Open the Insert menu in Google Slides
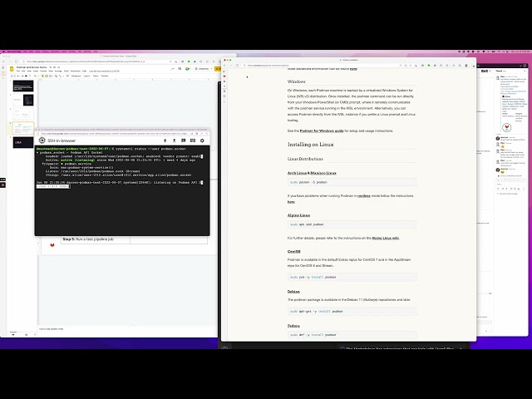This screenshot has height=399, width=532. [x=36, y=71]
